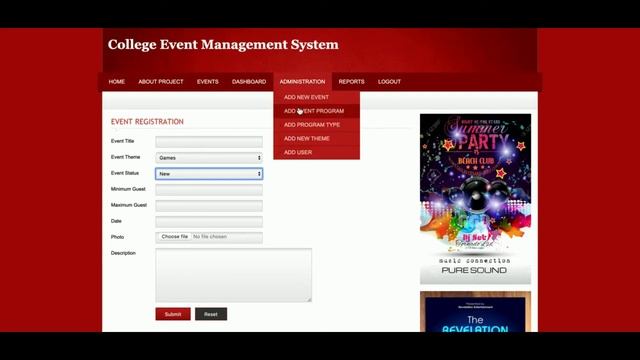The height and width of the screenshot is (360, 640).
Task: Click the Photo label
Action: [118, 237]
